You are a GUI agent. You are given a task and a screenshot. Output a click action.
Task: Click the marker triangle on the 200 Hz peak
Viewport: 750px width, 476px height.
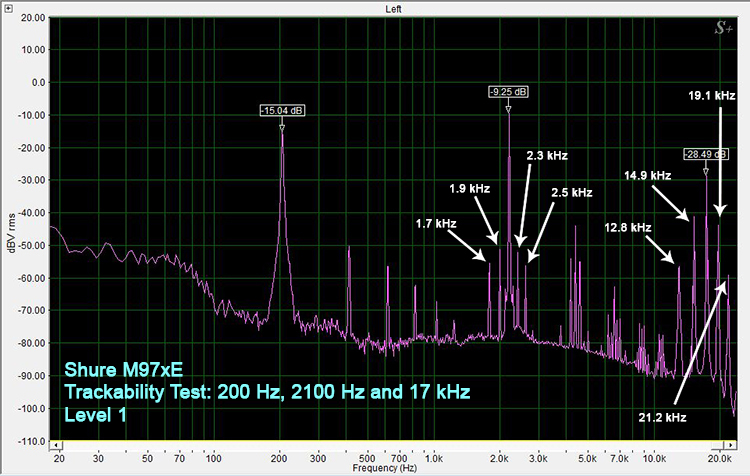[x=282, y=127]
